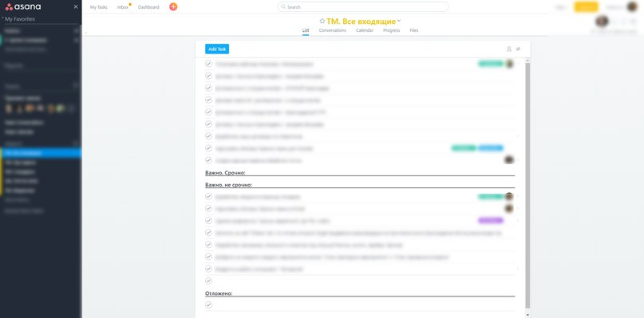
Task: Click assignee avatar on task above Важно, Срочно
Action: pos(509,160)
